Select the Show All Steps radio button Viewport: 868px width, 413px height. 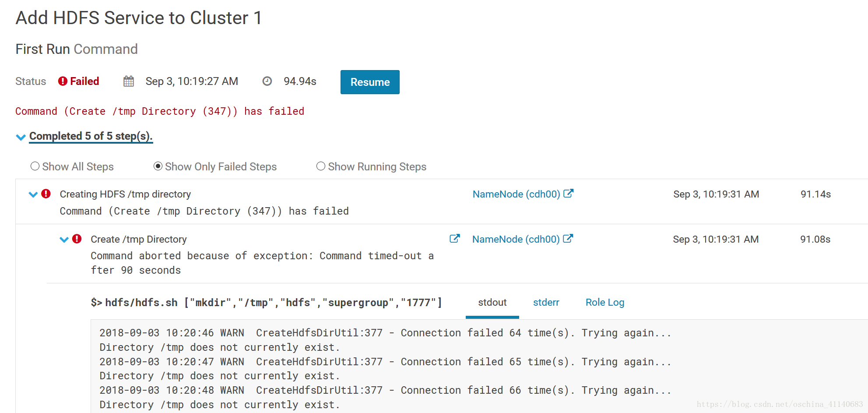(35, 166)
